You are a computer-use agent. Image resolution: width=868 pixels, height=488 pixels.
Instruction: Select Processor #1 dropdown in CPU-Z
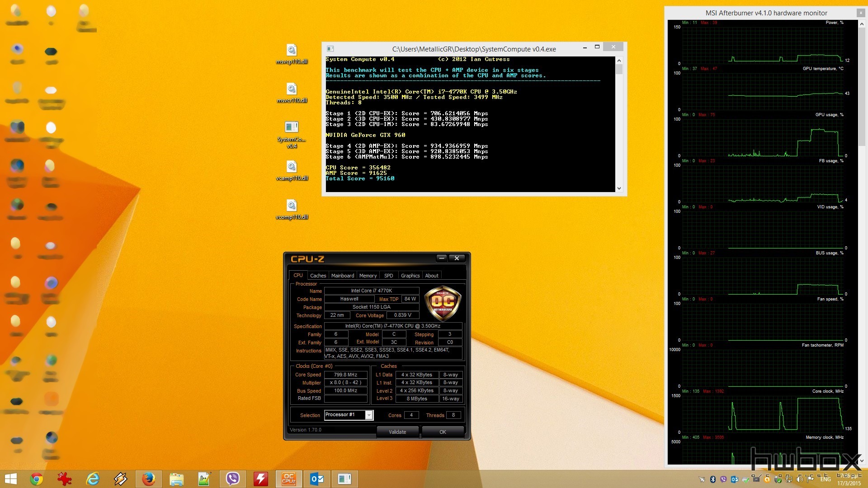tap(347, 415)
